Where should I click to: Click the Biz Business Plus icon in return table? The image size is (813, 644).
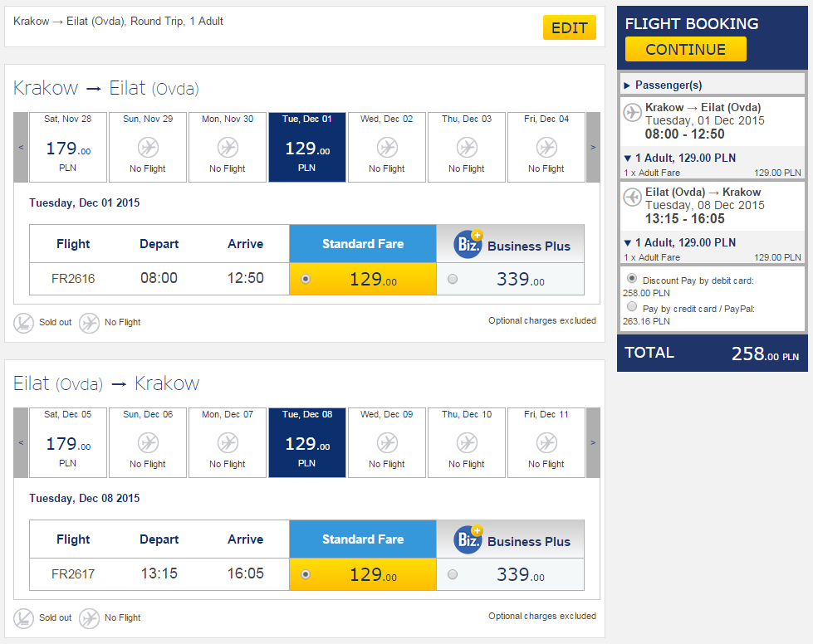tap(468, 539)
